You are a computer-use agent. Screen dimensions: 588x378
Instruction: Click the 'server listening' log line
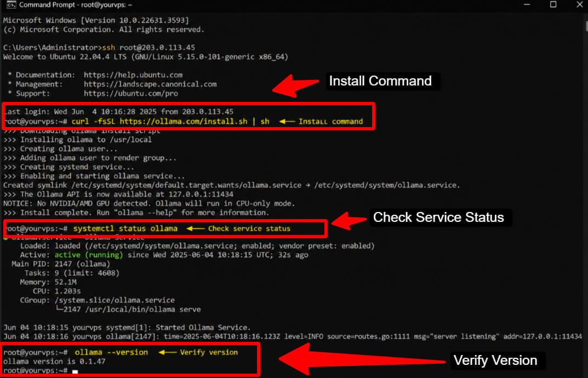[293, 336]
